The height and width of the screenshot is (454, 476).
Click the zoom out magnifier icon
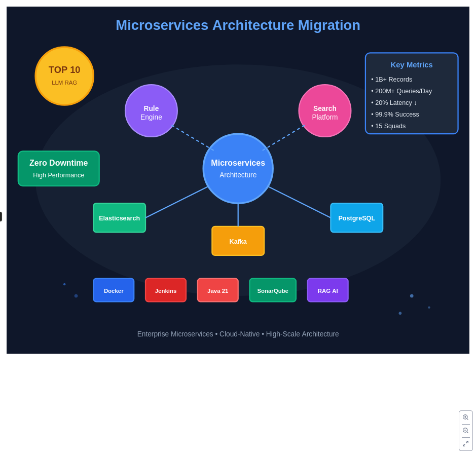465,431
